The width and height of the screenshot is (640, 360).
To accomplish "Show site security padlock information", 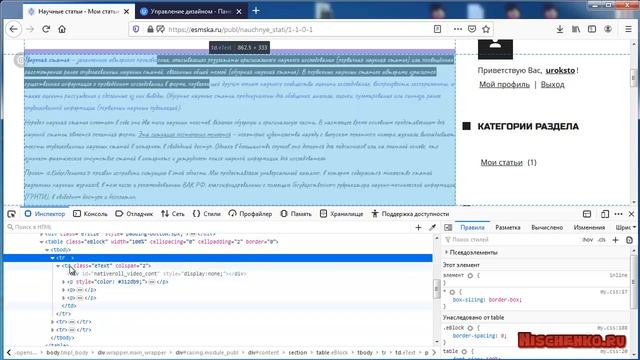I will 150,29.
